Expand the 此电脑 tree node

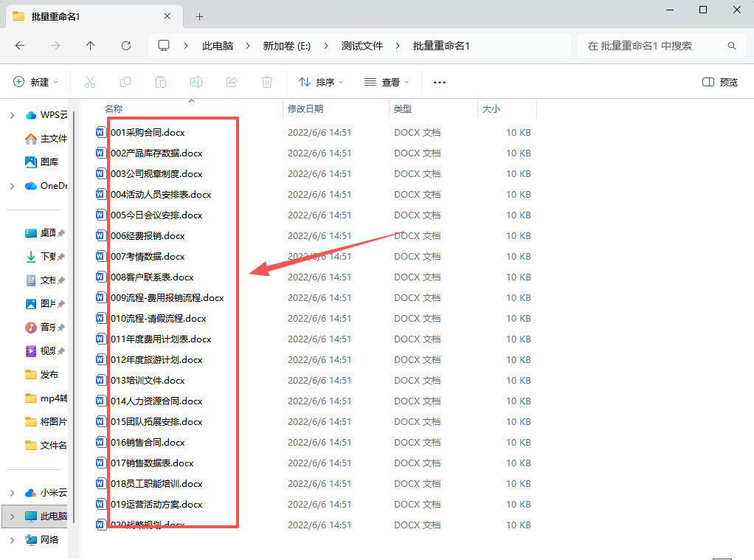click(12, 516)
